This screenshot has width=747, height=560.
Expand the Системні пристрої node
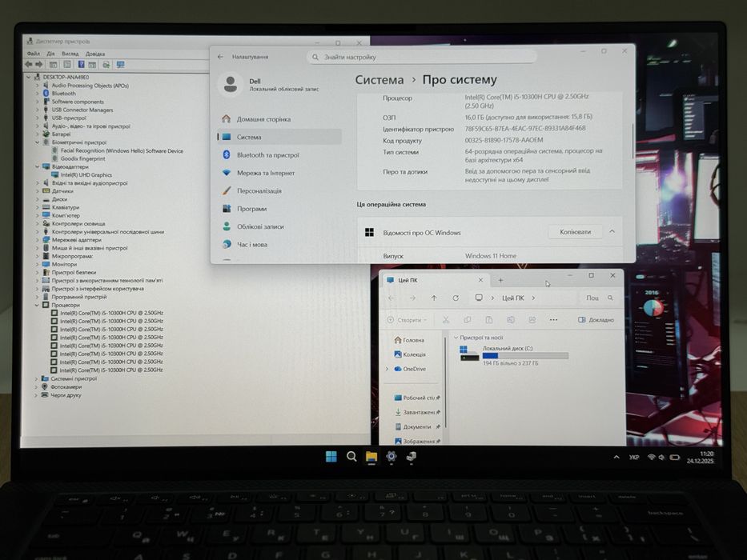[36, 378]
